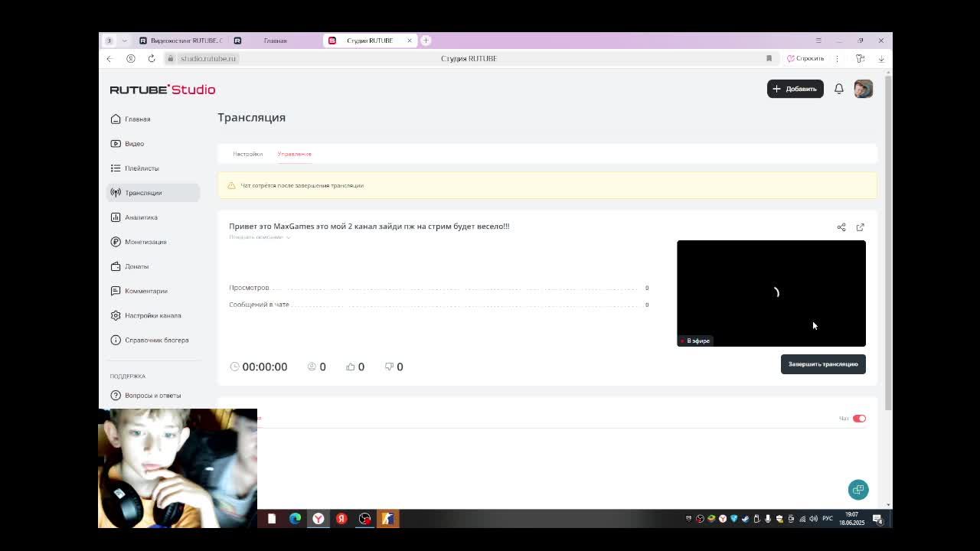The image size is (980, 551).
Task: Click the Добавить button
Action: click(795, 89)
